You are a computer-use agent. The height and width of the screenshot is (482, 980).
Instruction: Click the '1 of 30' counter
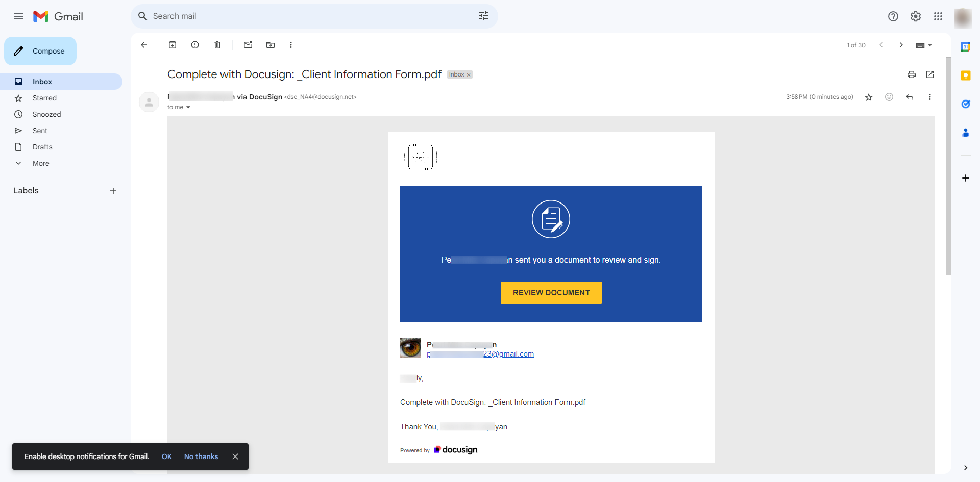pos(856,45)
